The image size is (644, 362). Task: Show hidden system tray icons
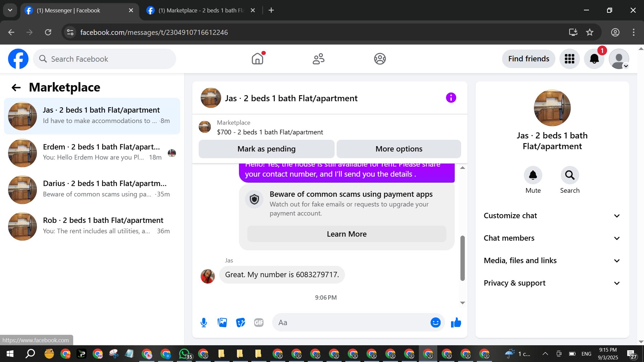pos(545,354)
